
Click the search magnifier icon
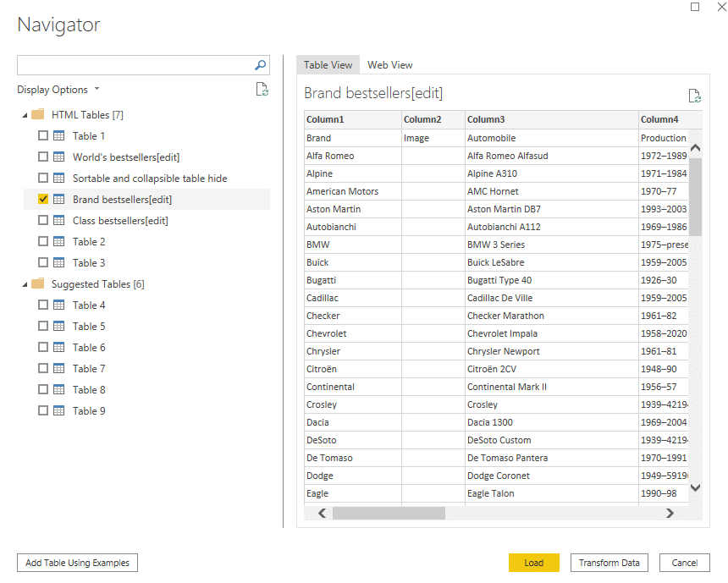click(261, 65)
